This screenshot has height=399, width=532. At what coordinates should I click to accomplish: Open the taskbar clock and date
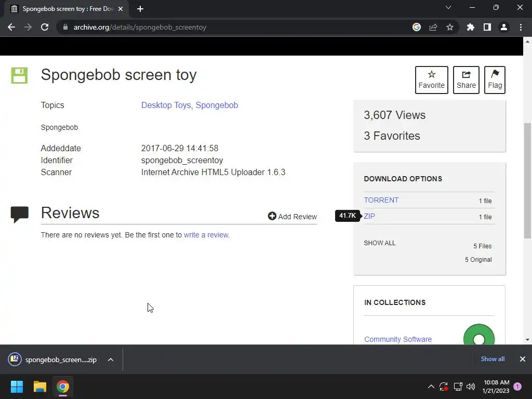(496, 387)
